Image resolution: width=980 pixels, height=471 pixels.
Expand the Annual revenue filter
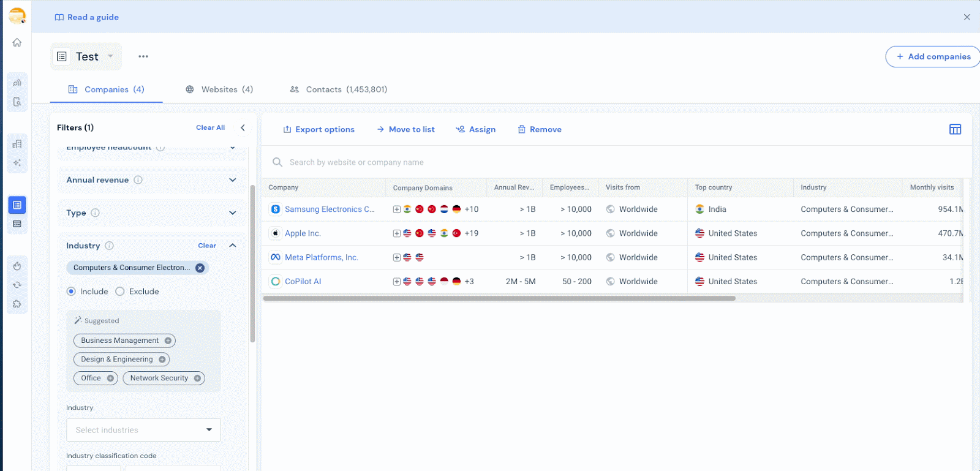coord(233,180)
